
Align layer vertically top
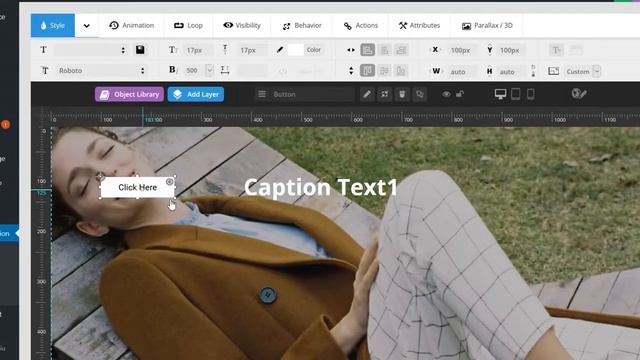(367, 71)
